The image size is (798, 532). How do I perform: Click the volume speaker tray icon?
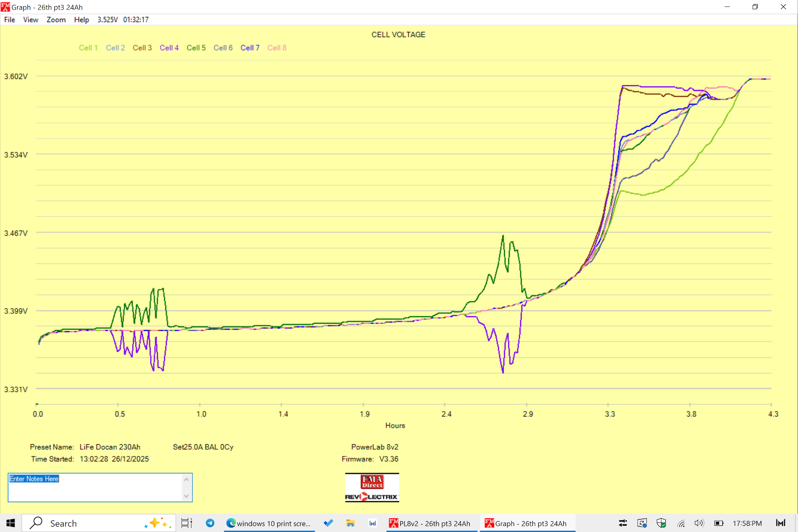pos(699,523)
